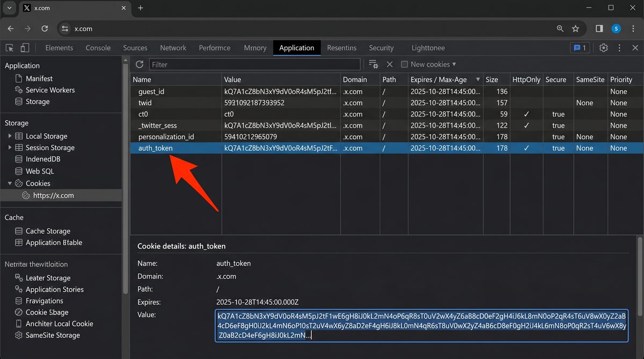The image size is (644, 359).
Task: Bookmark this page with the star
Action: click(x=575, y=28)
